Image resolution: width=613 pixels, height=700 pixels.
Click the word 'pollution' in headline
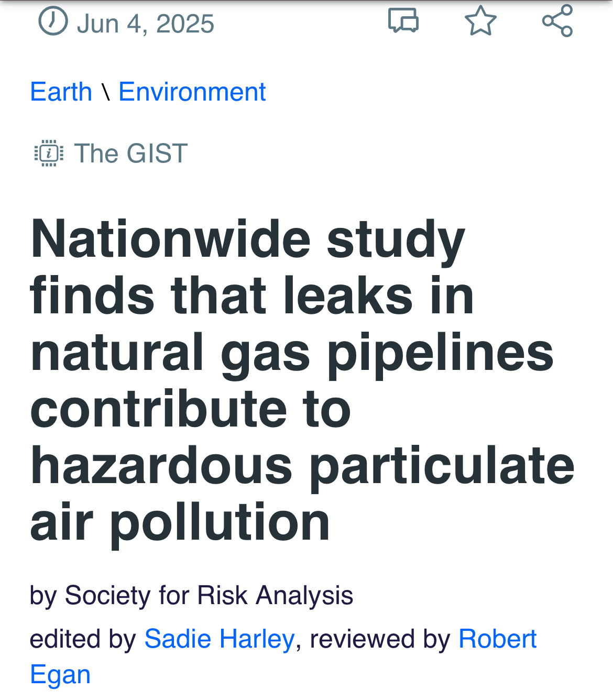coord(220,523)
